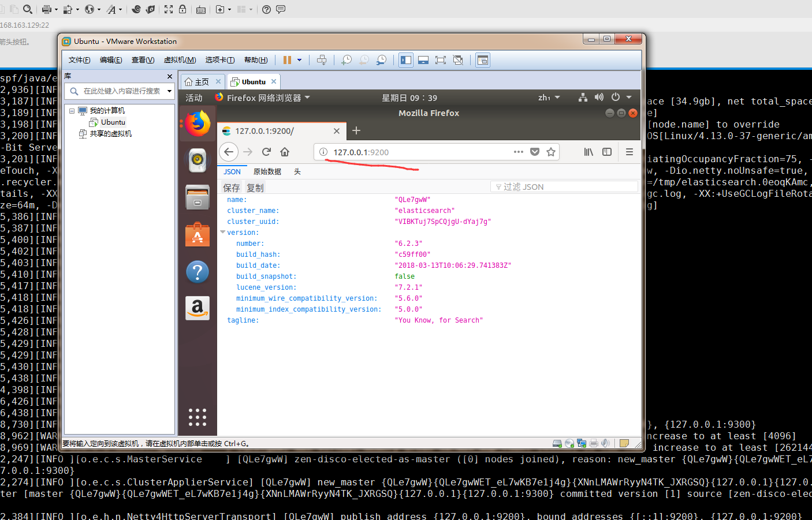Click the 过滤 JSON filter field

coord(564,187)
